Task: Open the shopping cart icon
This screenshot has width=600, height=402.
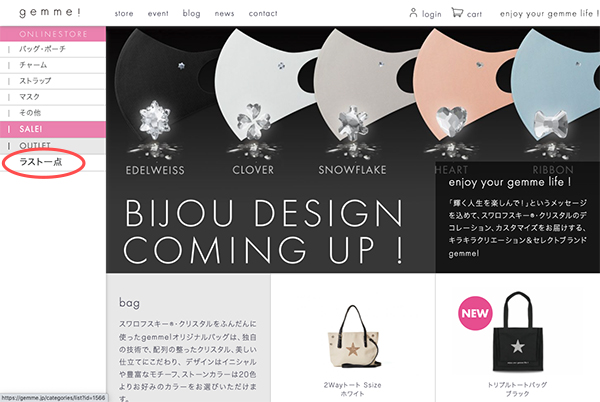Action: point(457,13)
